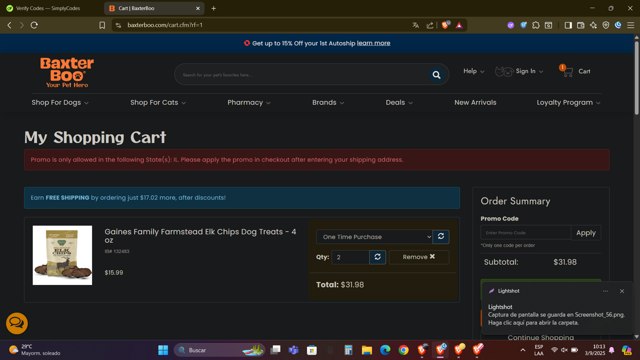Follow the learn more Autoship link
The image size is (640, 360).
pyautogui.click(x=373, y=43)
